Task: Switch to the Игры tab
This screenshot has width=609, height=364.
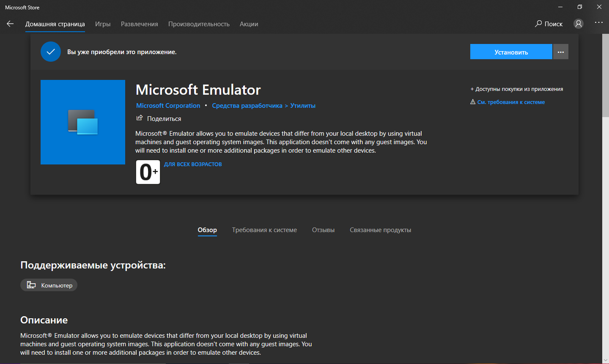Action: pos(103,24)
